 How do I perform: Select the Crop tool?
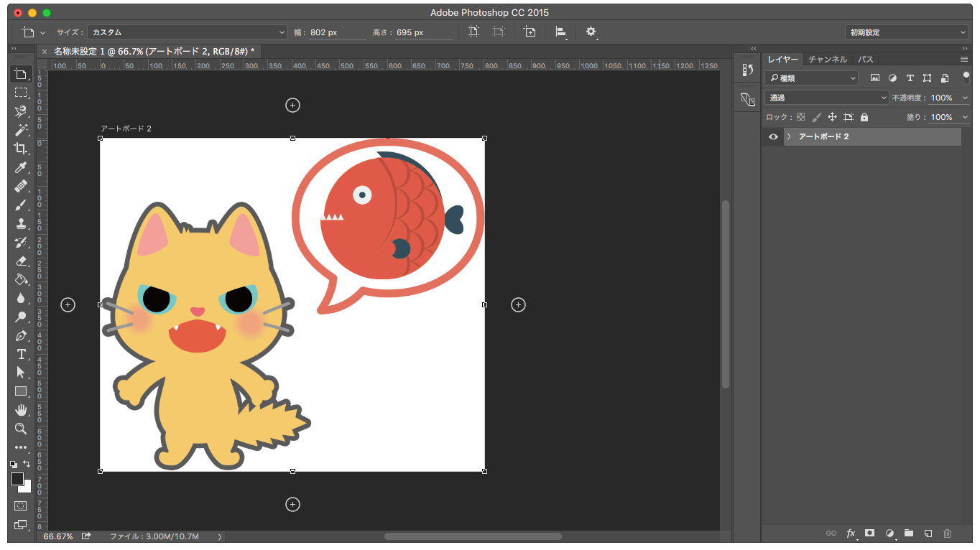click(20, 149)
